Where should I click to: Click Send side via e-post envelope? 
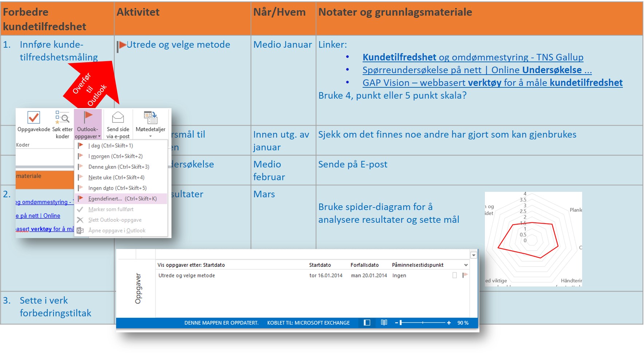tap(118, 124)
